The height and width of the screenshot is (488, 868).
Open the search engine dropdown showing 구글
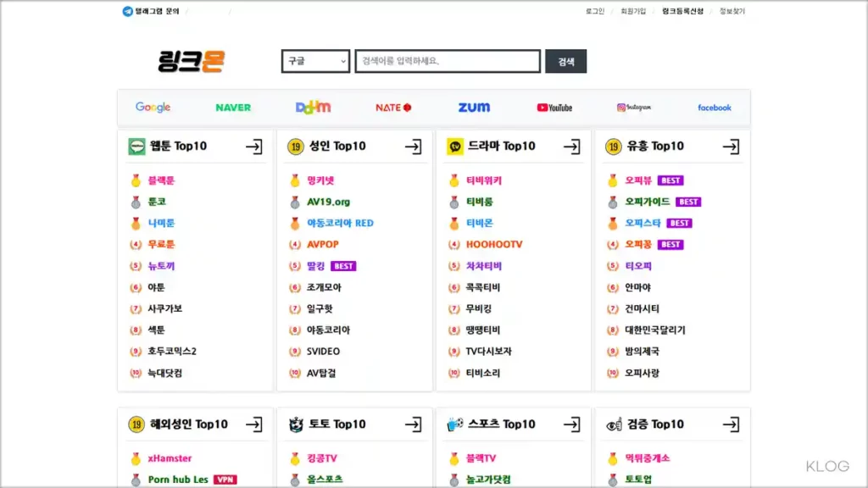coord(315,61)
